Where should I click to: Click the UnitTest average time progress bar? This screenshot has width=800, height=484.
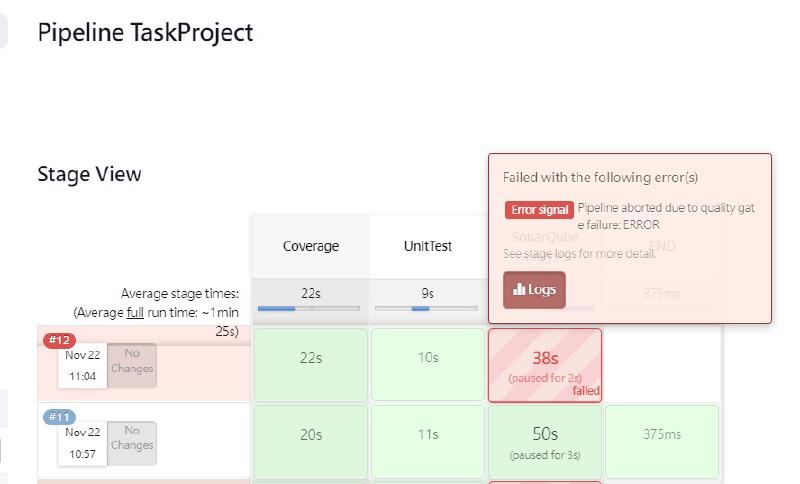point(428,309)
